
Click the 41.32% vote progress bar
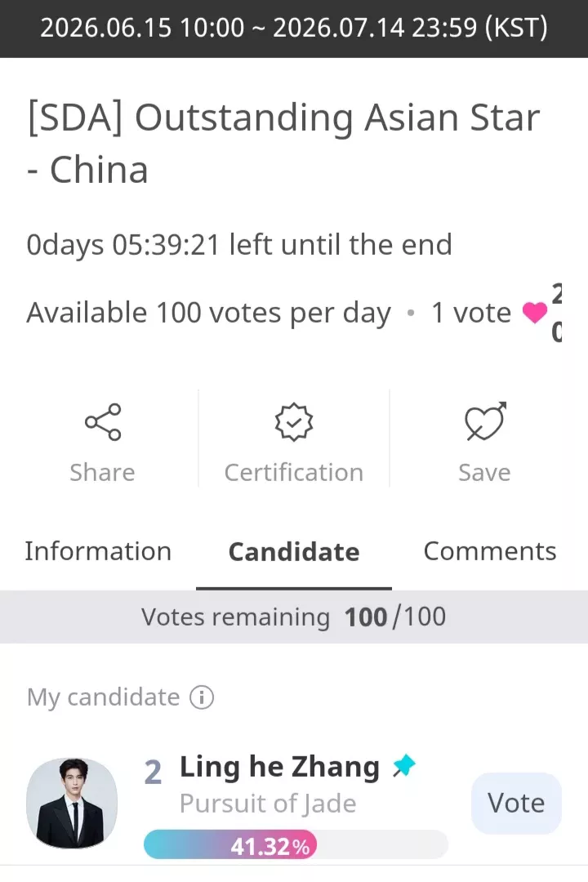pyautogui.click(x=296, y=844)
